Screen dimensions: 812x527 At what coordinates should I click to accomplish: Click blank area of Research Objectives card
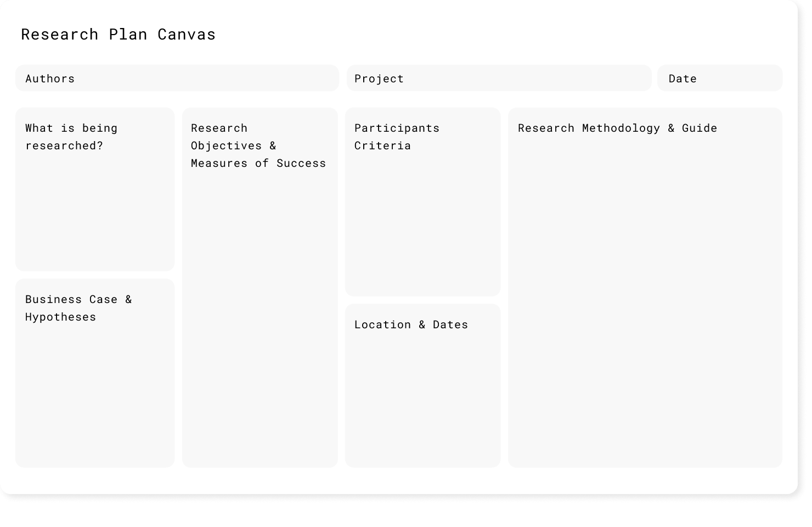260,318
